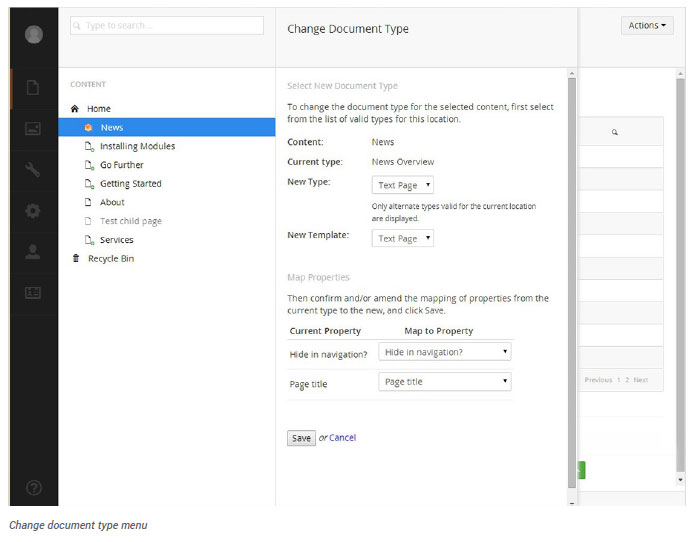Image resolution: width=692 pixels, height=542 pixels.
Task: Select About tree item
Action: pos(112,202)
